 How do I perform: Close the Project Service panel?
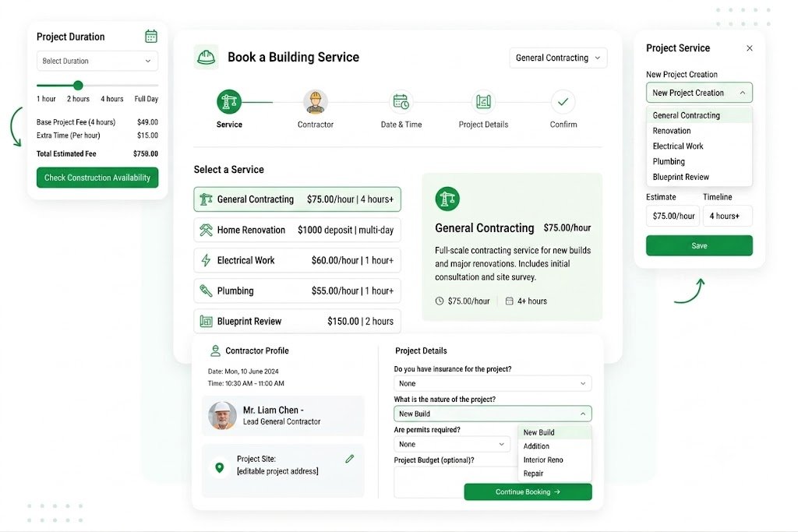tap(749, 48)
